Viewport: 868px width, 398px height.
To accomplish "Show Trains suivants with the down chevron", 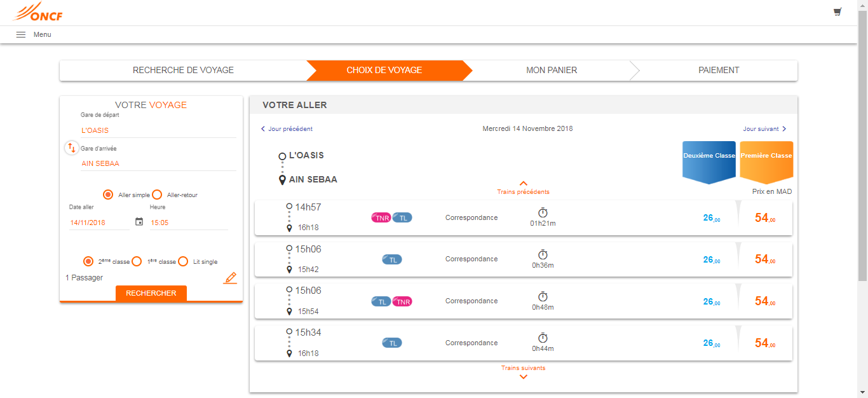I will 523,376.
